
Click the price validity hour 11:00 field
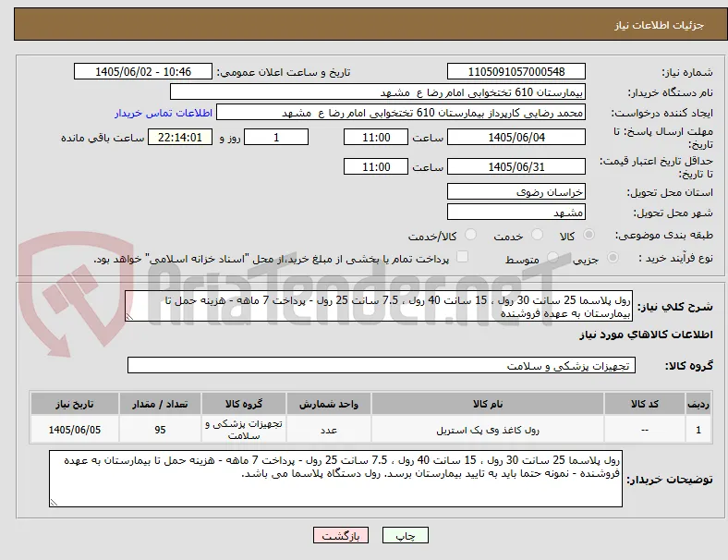point(376,166)
